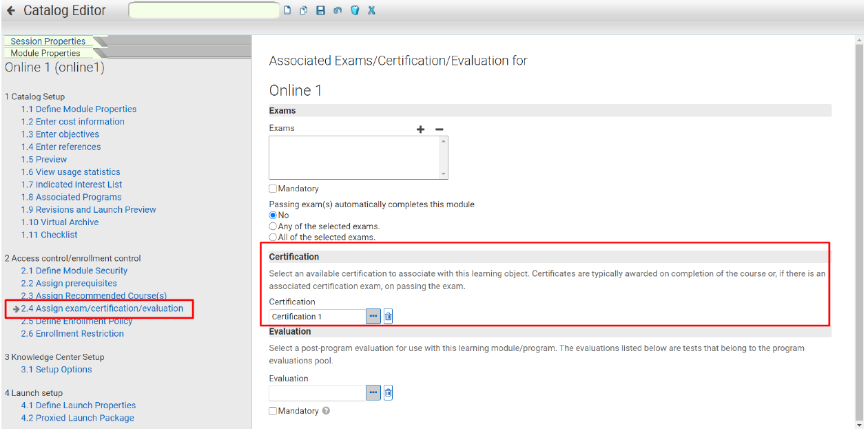Open 1.1 Define Module Properties
The height and width of the screenshot is (433, 868).
(79, 109)
